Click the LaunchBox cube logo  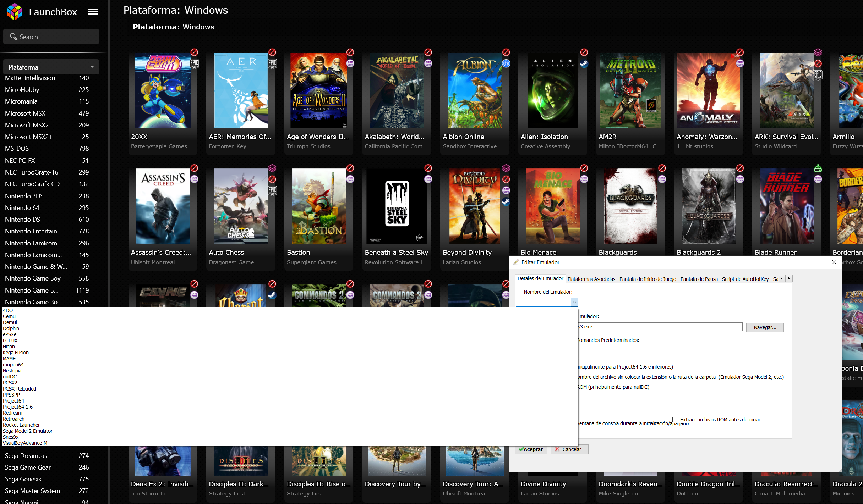click(x=15, y=12)
